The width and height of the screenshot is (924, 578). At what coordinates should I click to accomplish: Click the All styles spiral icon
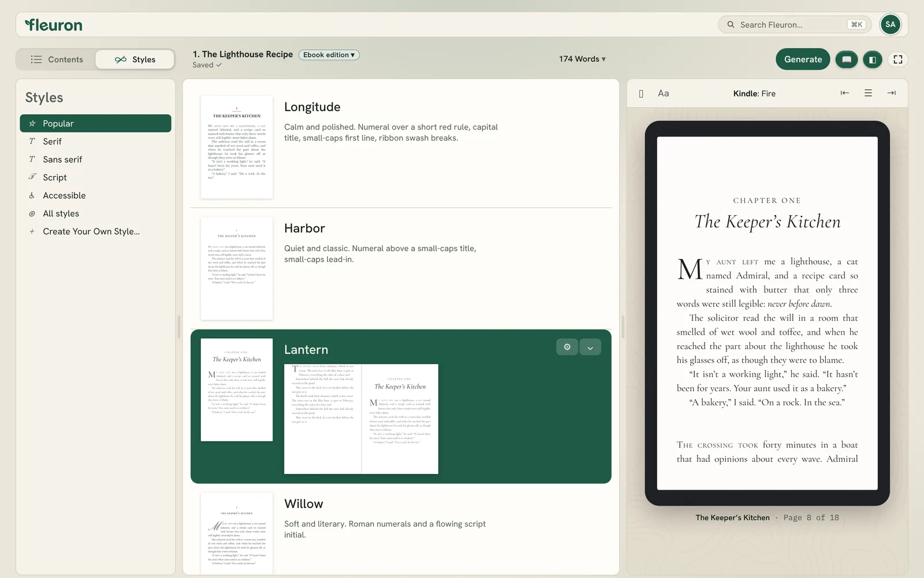pyautogui.click(x=32, y=213)
